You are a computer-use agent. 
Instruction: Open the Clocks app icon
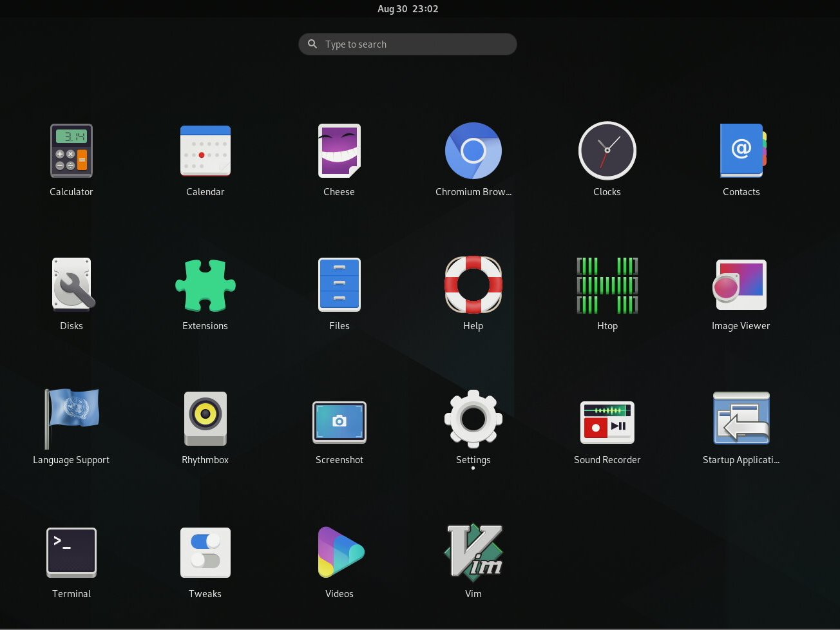tap(607, 151)
